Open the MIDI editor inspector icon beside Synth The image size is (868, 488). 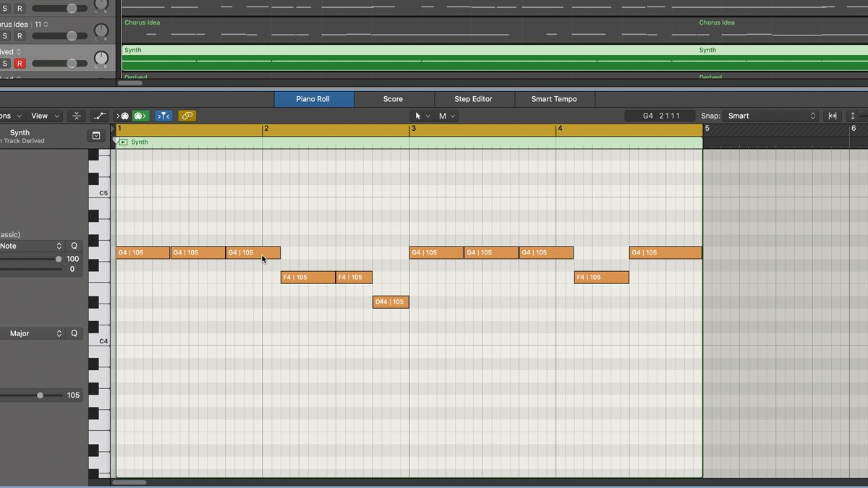(x=96, y=135)
